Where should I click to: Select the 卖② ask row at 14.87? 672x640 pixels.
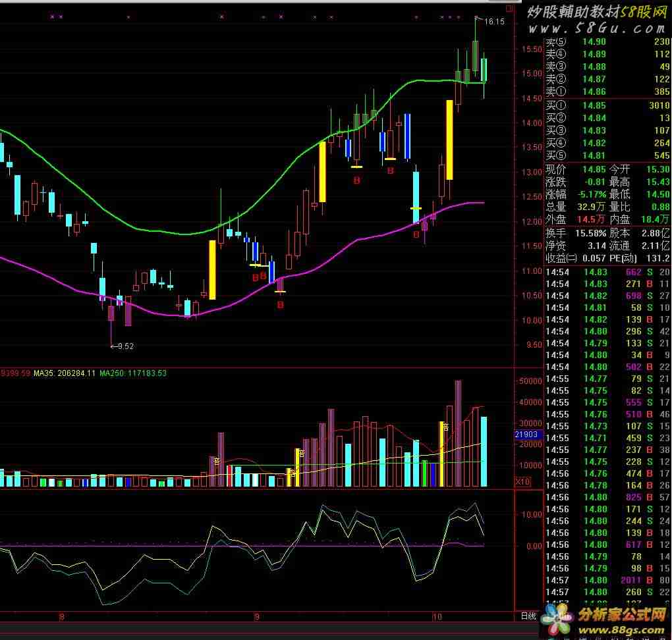607,79
